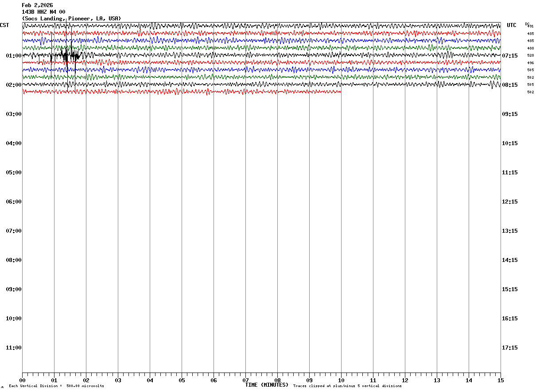The image size is (536, 392).
Task: Click the large seismic burst on 01:00 trace
Action: (x=66, y=56)
